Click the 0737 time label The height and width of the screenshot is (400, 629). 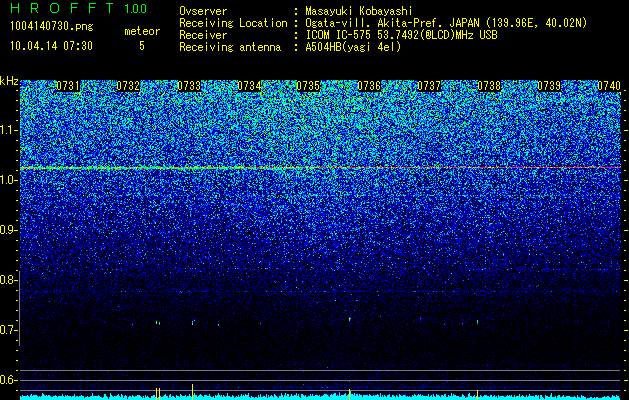pyautogui.click(x=429, y=86)
